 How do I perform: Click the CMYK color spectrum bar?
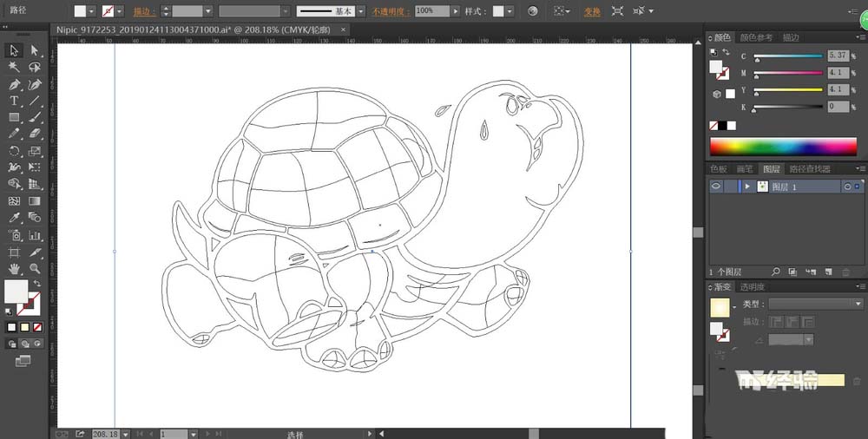pyautogui.click(x=783, y=145)
